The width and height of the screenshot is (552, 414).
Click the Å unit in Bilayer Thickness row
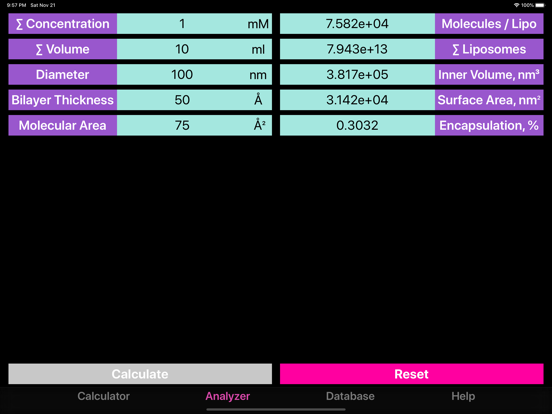click(x=258, y=100)
